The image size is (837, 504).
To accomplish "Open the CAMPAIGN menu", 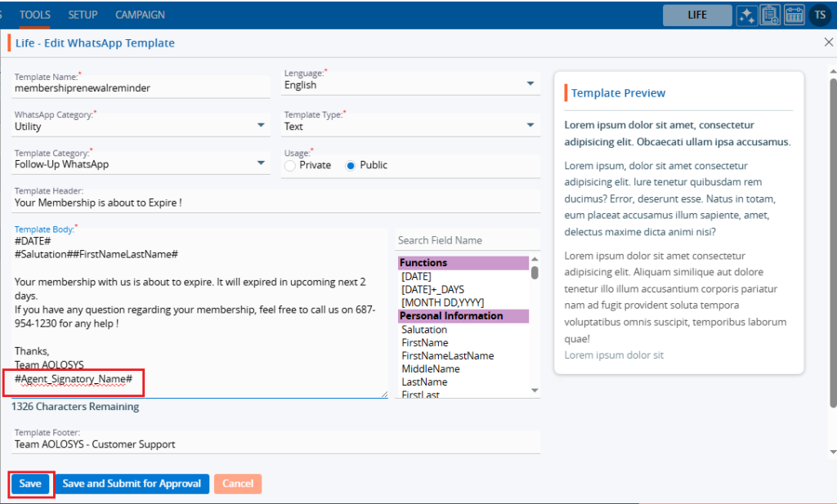I will point(140,15).
